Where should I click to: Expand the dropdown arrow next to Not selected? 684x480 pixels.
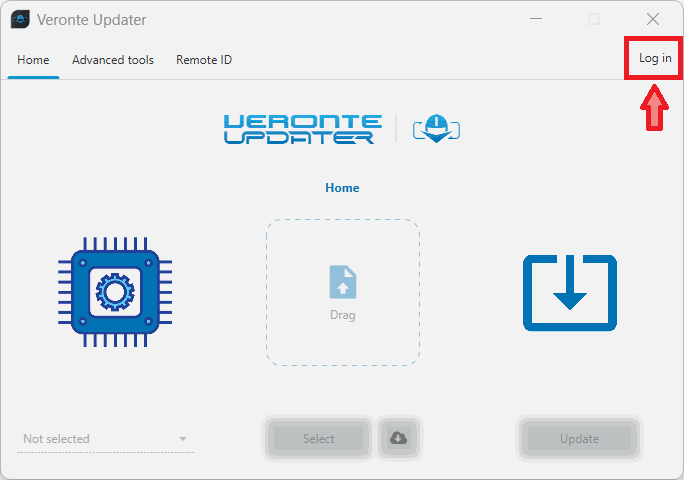(x=183, y=439)
